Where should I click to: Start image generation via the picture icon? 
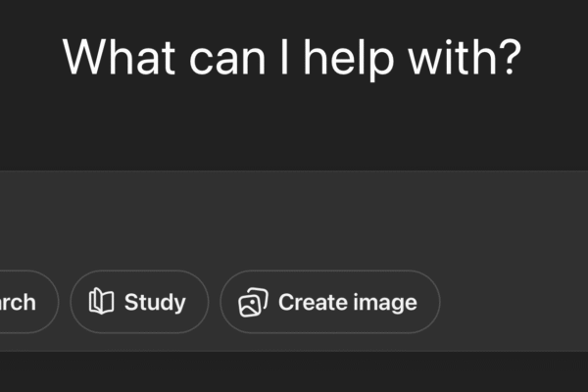pyautogui.click(x=253, y=302)
